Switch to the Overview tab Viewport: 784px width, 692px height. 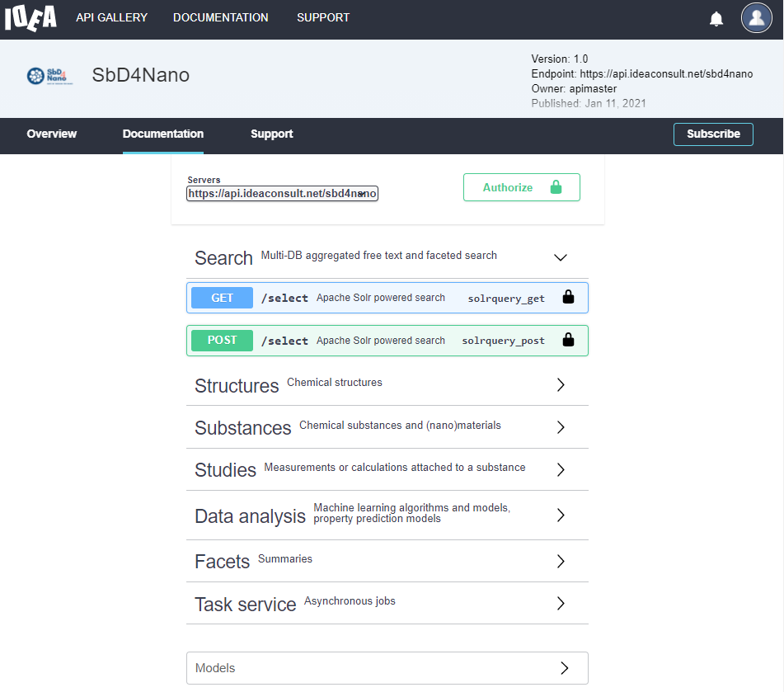(51, 134)
